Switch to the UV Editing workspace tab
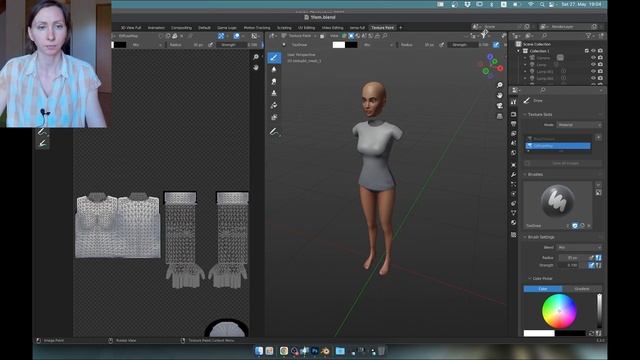The image size is (640, 360). (307, 28)
